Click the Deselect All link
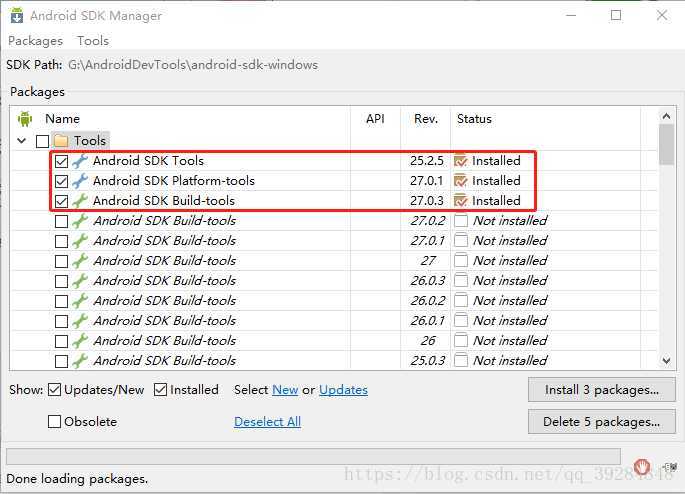 267,421
